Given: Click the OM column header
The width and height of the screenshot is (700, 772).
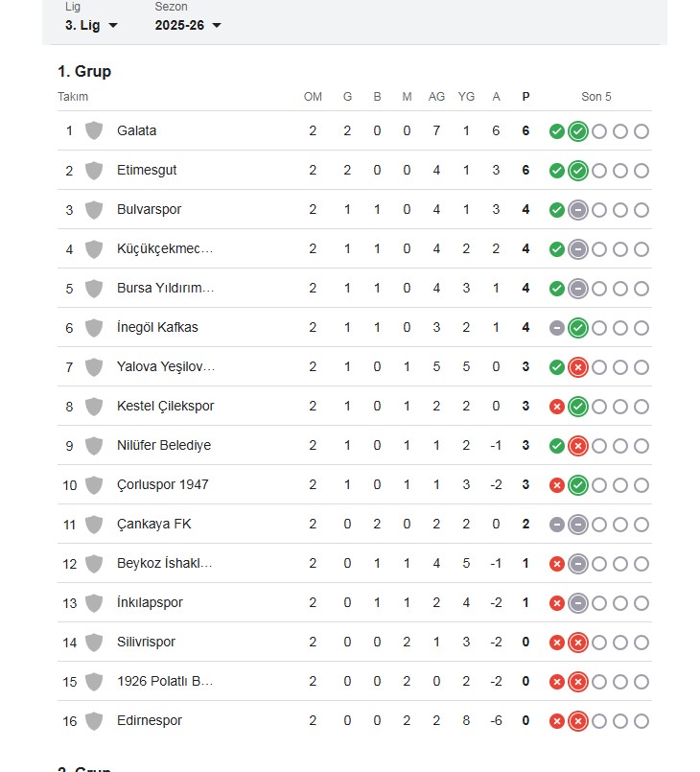Looking at the screenshot, I should pos(313,97).
